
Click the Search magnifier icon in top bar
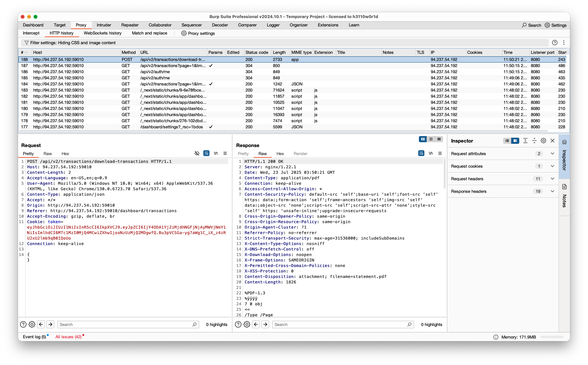[x=524, y=25]
